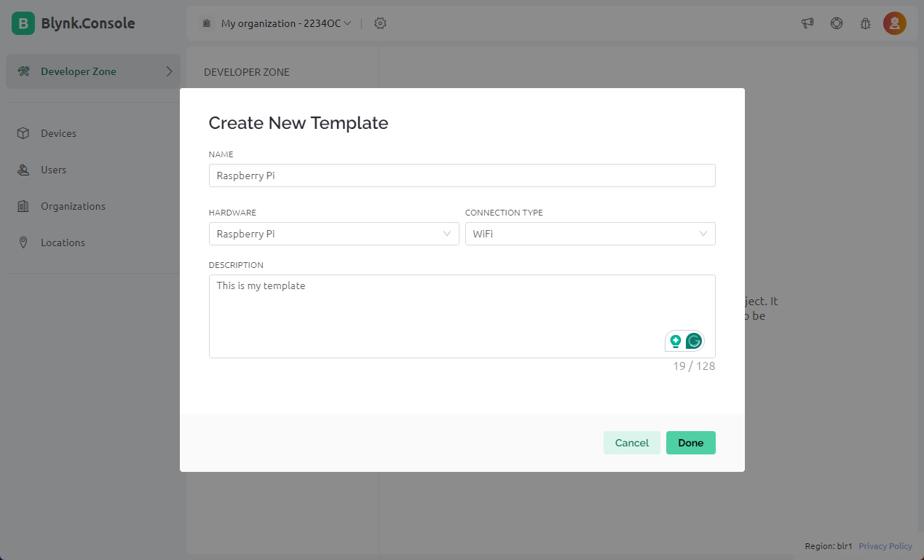Open the help lifebuoy icon

837,23
